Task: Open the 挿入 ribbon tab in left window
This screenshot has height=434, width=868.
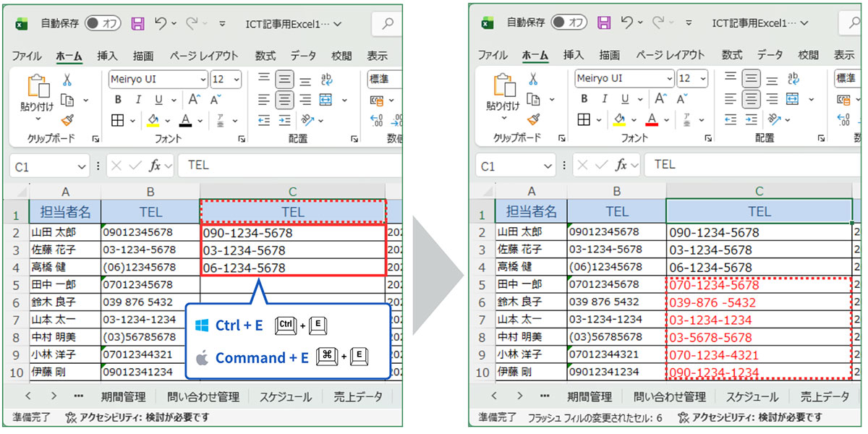Action: click(107, 56)
